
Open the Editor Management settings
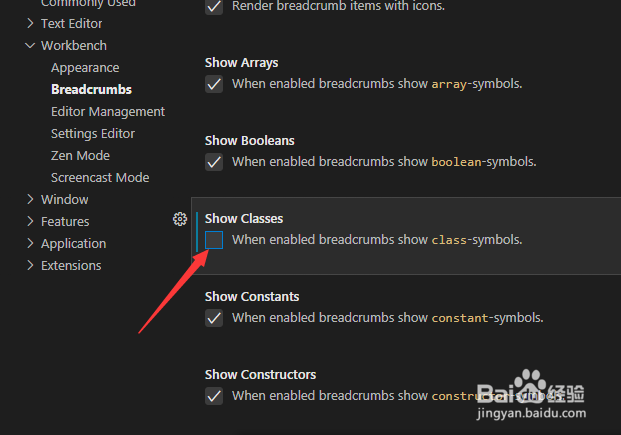(x=108, y=112)
